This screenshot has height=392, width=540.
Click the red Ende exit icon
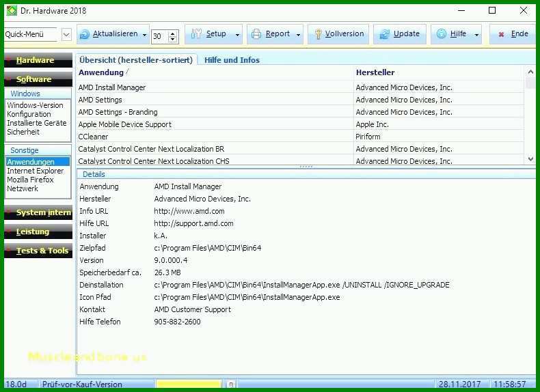(x=502, y=34)
